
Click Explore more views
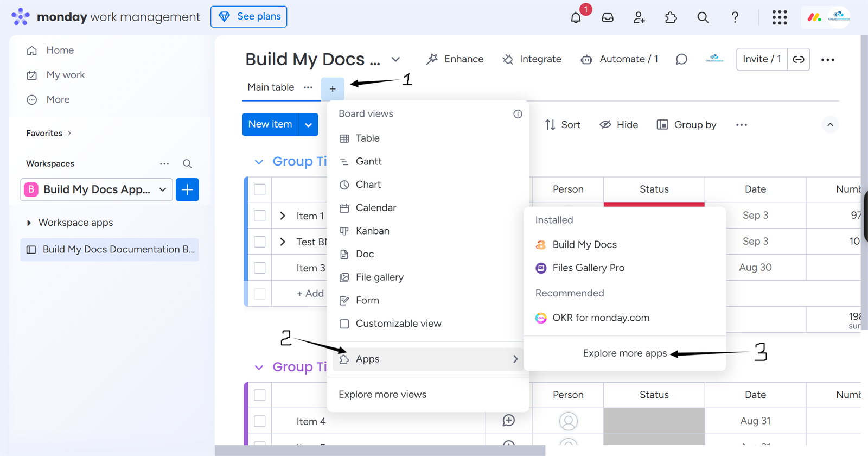(382, 395)
